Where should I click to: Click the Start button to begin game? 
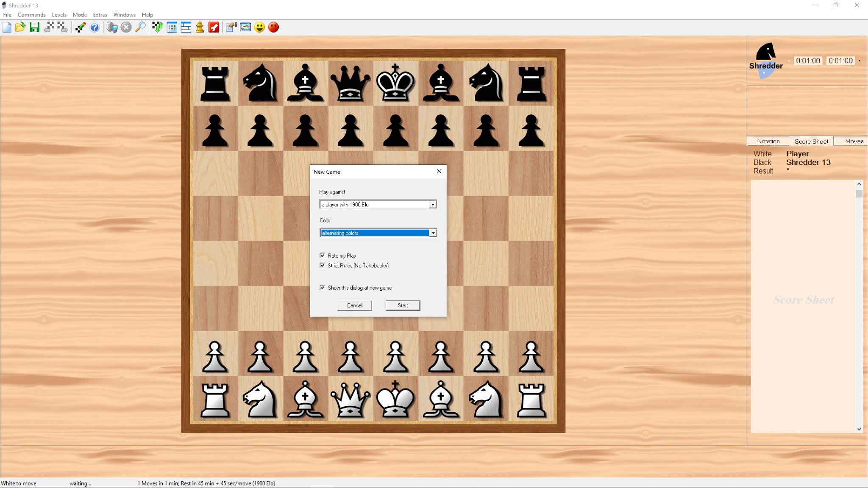(403, 305)
